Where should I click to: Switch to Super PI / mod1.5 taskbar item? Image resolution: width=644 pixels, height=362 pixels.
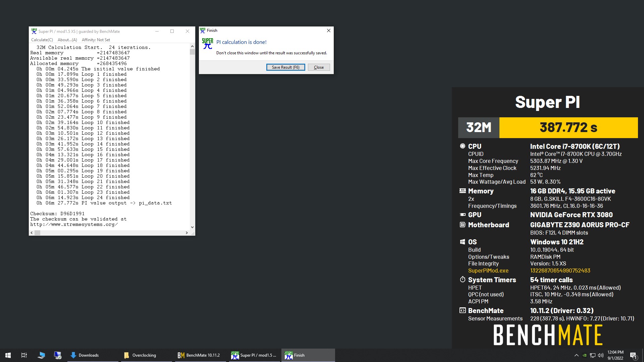coord(254,355)
